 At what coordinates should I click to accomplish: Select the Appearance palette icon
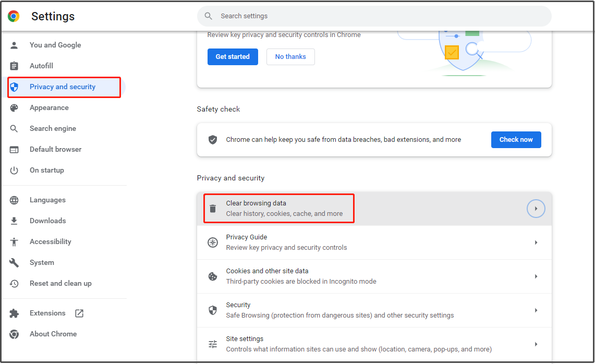[x=14, y=107]
